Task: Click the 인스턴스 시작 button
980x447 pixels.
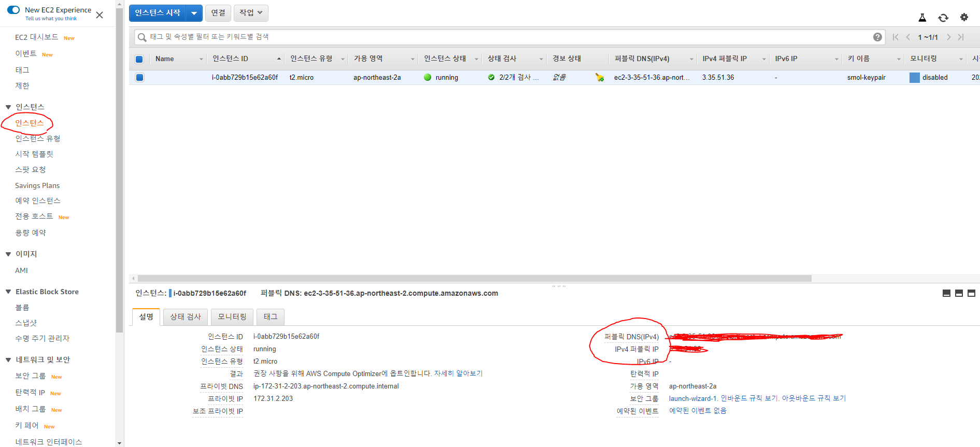Action: 158,13
